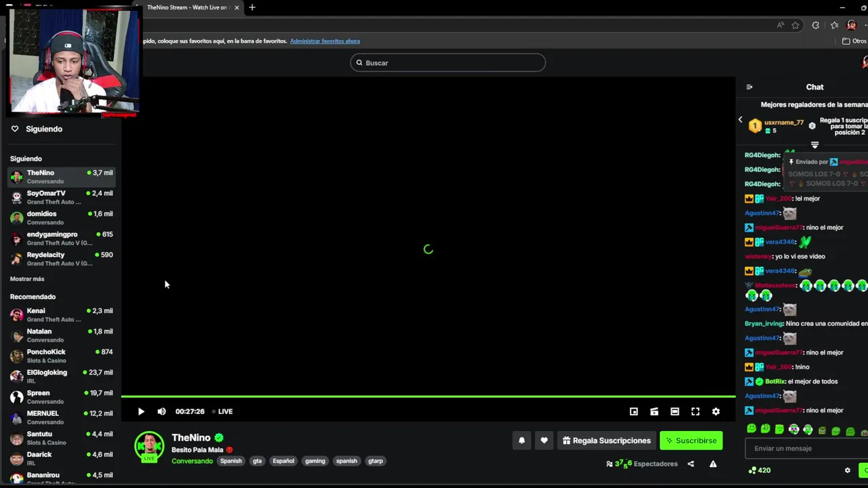Toggle theater mode on the player
The height and width of the screenshot is (488, 868).
tap(675, 411)
